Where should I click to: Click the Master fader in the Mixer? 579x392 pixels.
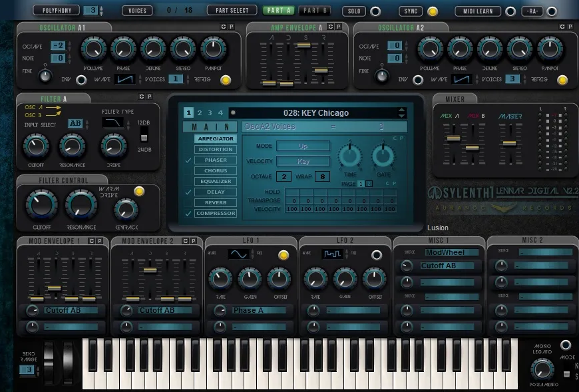pos(510,143)
